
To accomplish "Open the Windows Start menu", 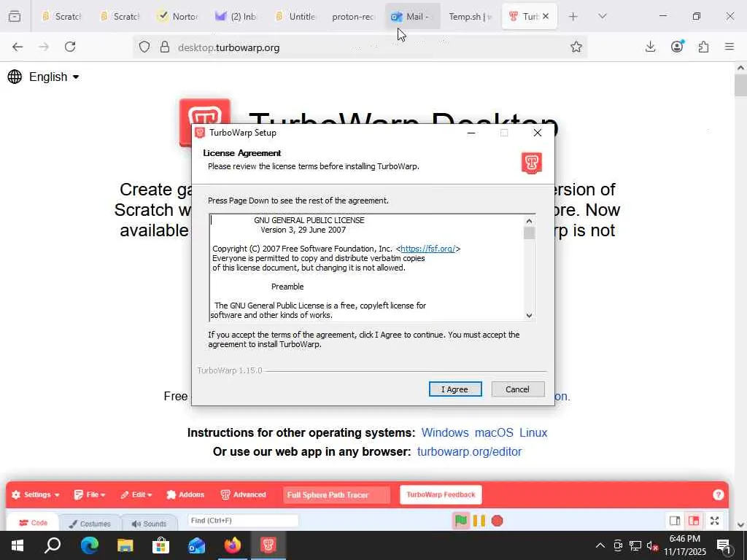I will point(18,545).
